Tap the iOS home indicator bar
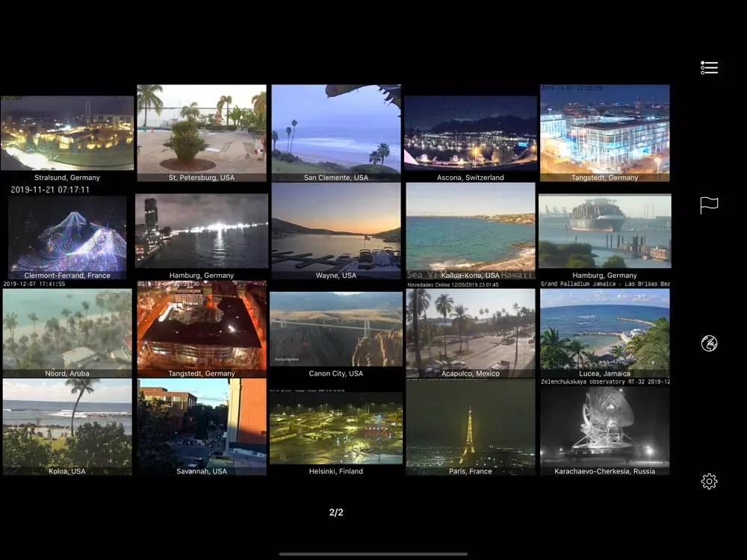The width and height of the screenshot is (747, 560). [373, 554]
